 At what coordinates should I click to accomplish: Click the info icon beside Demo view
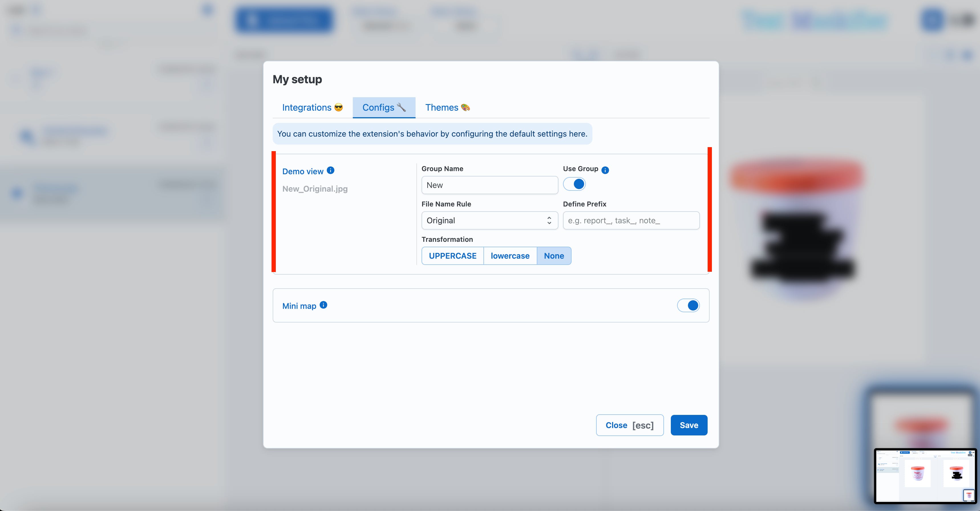tap(330, 171)
